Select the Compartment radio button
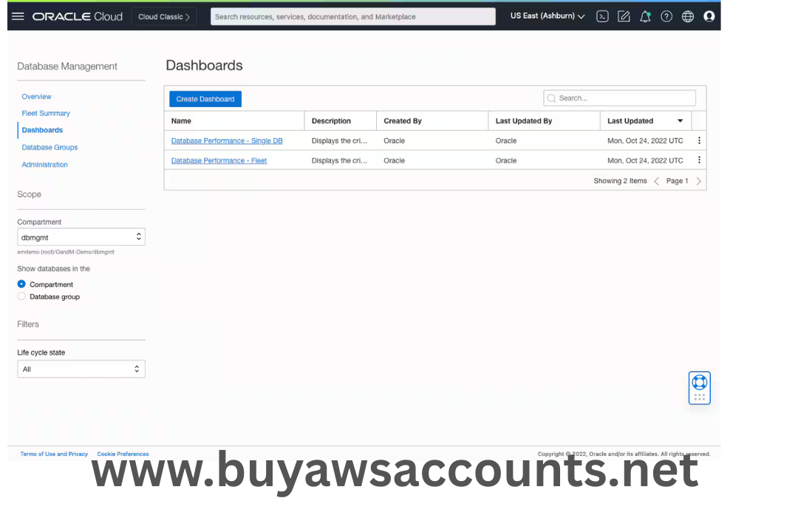This screenshot has height=532, width=798. pos(21,284)
